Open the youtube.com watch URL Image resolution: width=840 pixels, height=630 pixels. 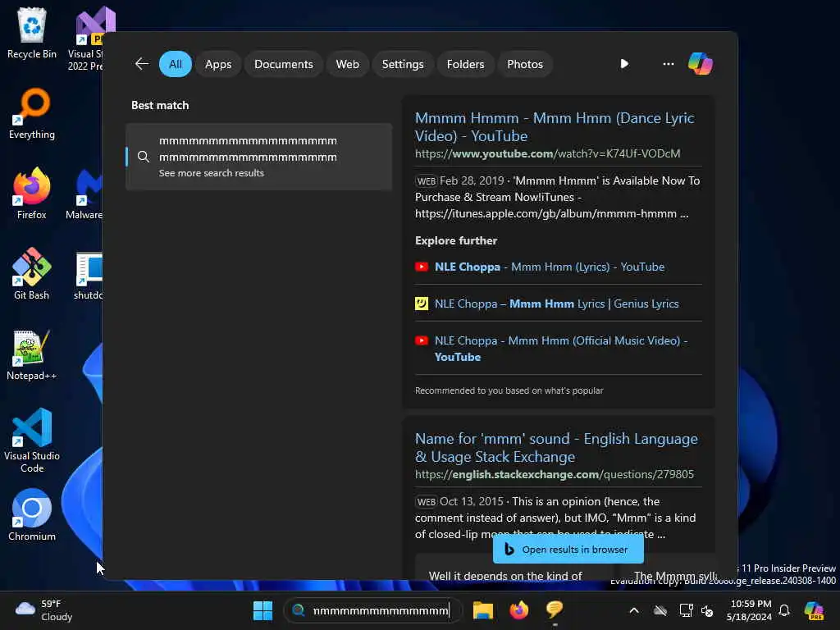point(547,153)
